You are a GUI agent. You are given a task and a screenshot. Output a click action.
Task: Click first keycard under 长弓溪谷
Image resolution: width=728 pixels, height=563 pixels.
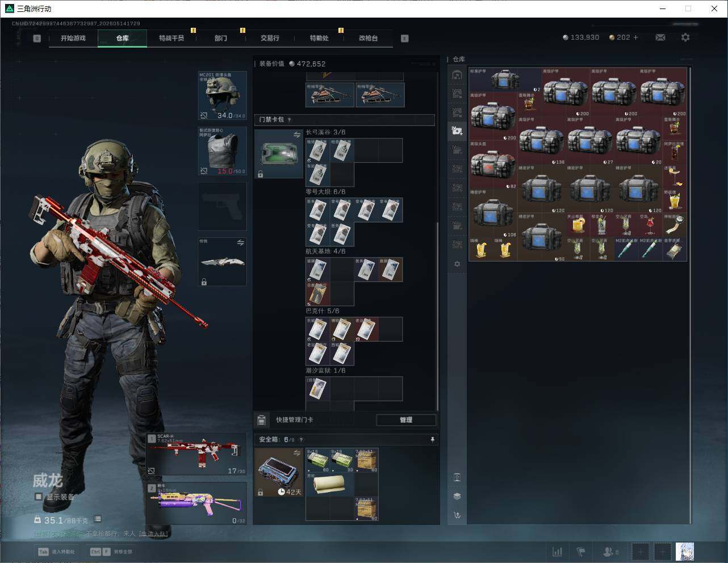pos(318,150)
